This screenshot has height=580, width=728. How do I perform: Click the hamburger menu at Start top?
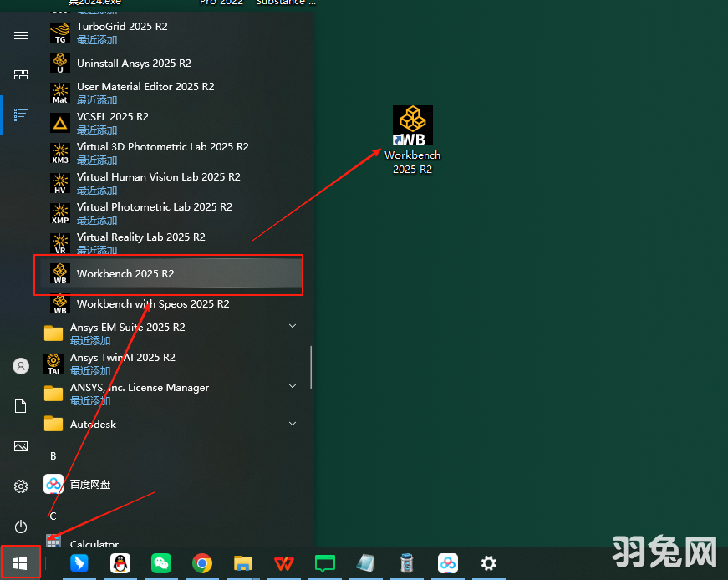click(21, 35)
